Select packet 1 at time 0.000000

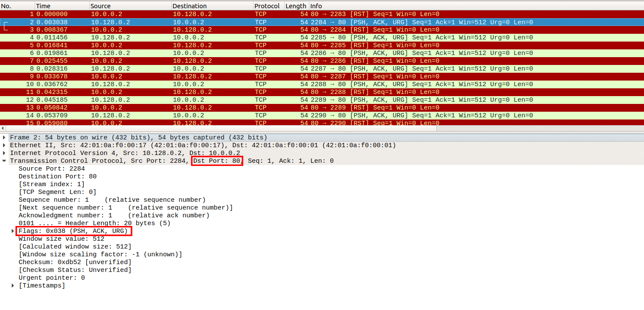click(322, 14)
